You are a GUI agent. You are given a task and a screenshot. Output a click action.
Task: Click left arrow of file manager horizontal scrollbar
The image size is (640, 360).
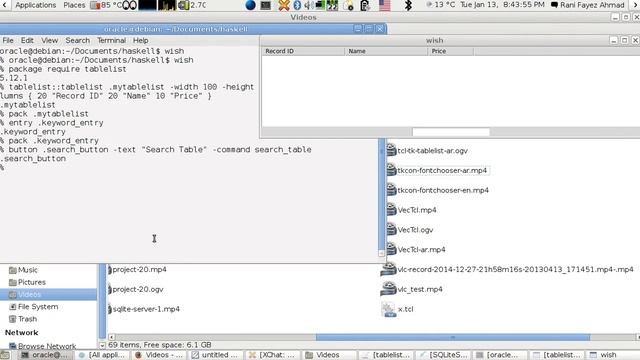click(111, 337)
